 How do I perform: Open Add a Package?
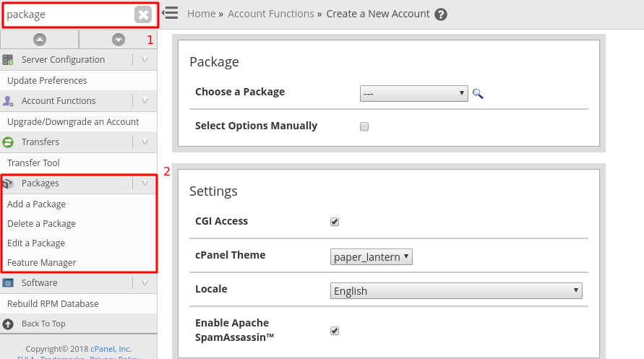37,204
